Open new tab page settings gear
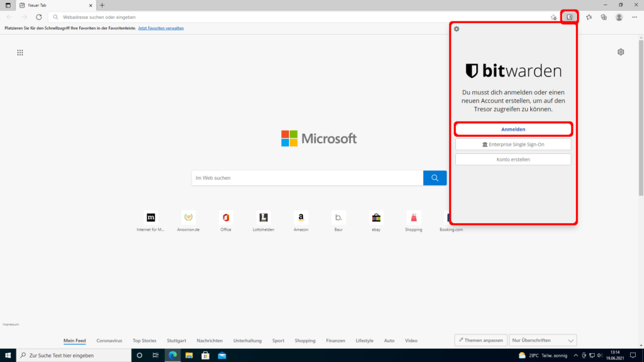Screen dimensions: 644x362 coord(621,52)
